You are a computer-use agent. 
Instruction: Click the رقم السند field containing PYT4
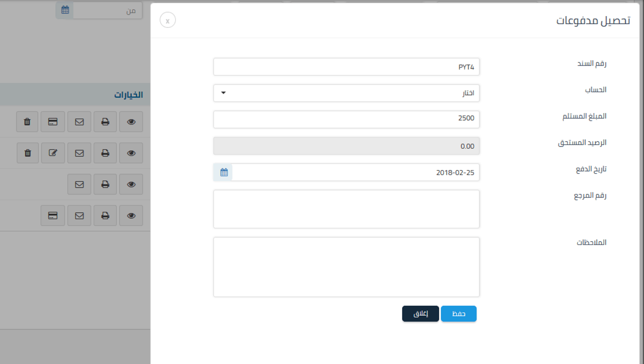click(346, 67)
